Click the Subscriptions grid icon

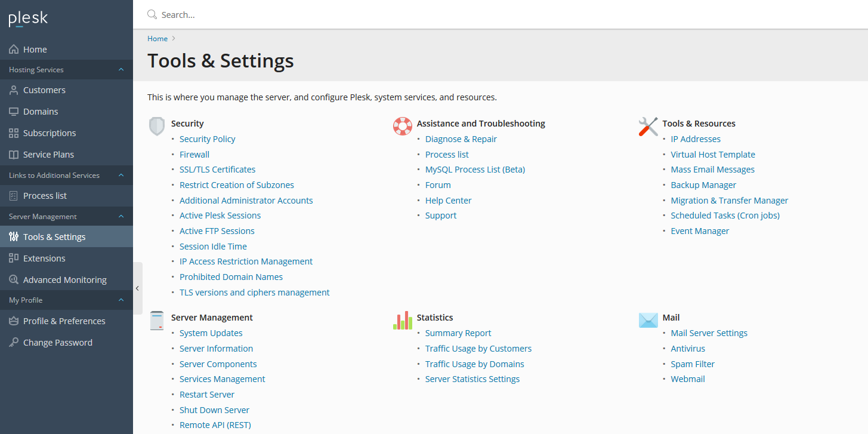coord(14,133)
